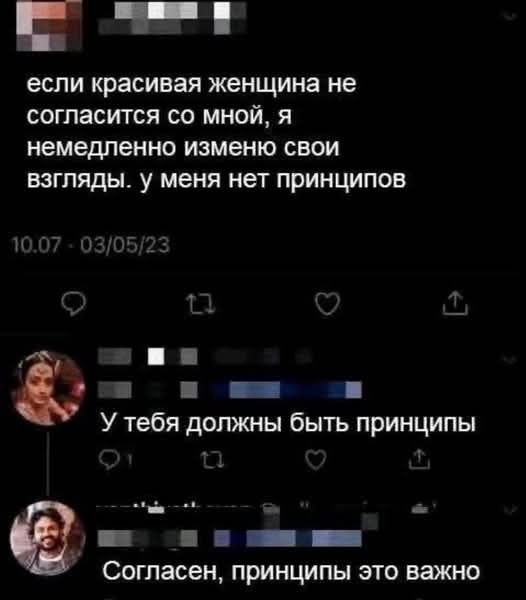Share the main tweet via the upload icon
The image size is (526, 600).
[x=455, y=303]
